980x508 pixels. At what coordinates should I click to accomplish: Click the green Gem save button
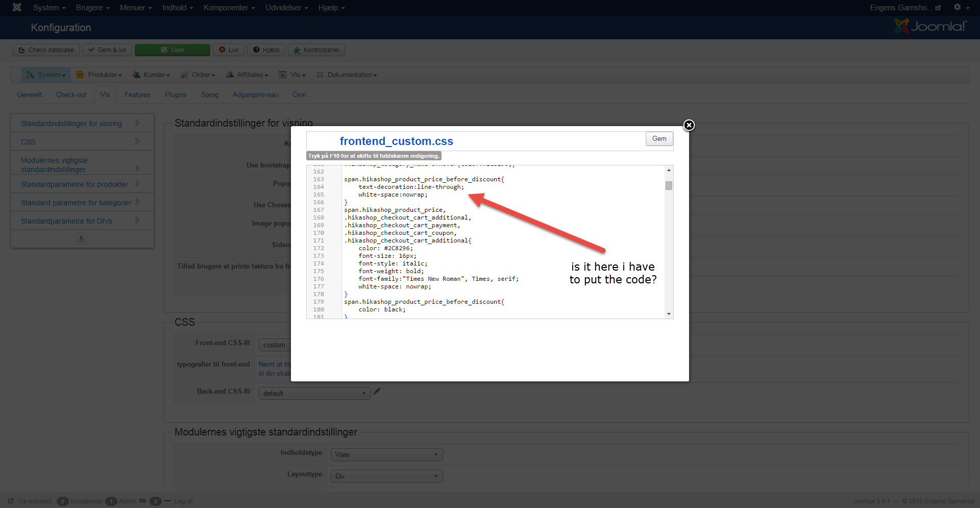[x=173, y=50]
